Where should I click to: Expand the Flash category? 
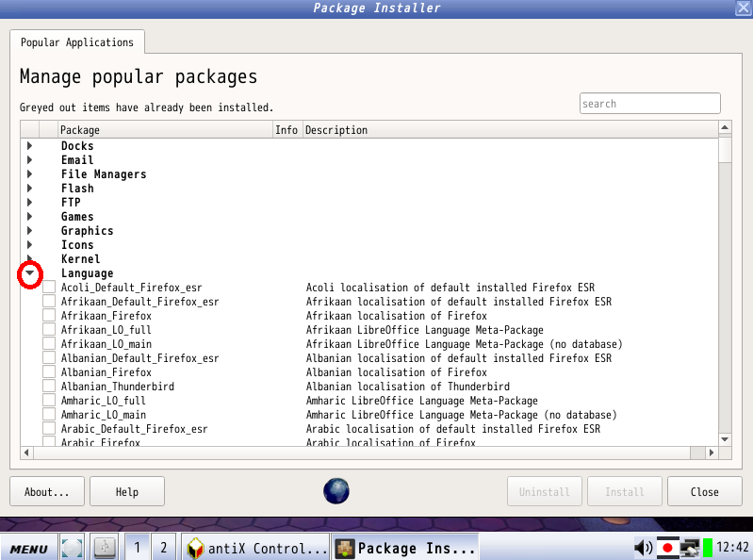[29, 188]
